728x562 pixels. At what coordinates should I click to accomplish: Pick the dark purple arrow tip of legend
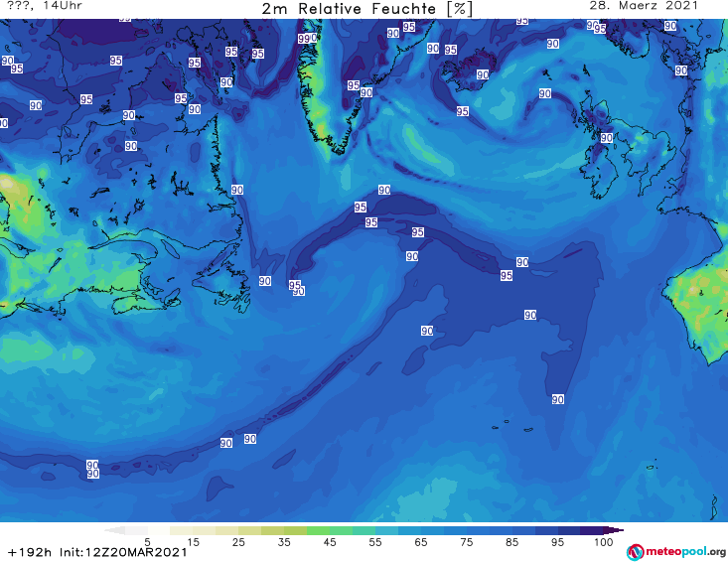(614, 530)
